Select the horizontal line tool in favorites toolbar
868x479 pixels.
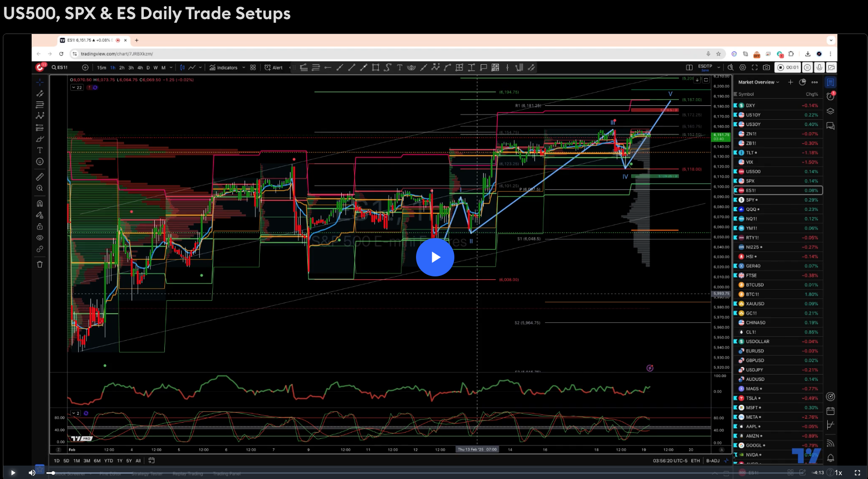[x=328, y=68]
